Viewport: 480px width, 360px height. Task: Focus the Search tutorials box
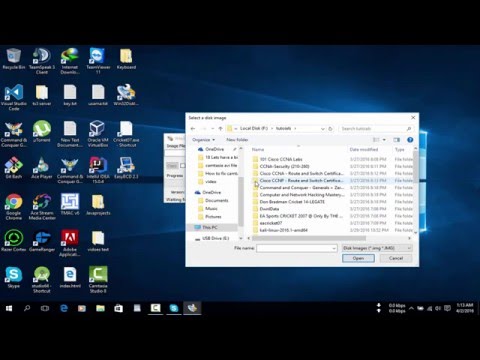click(x=376, y=128)
